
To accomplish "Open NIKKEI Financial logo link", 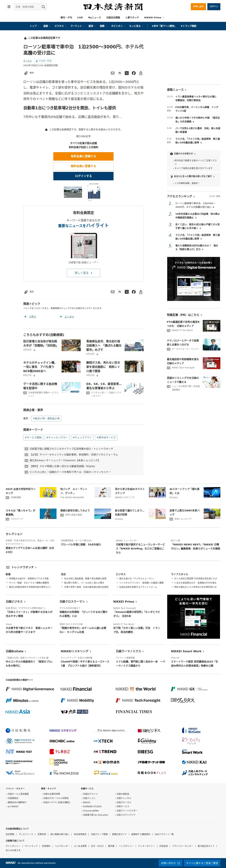I will coord(76,689).
